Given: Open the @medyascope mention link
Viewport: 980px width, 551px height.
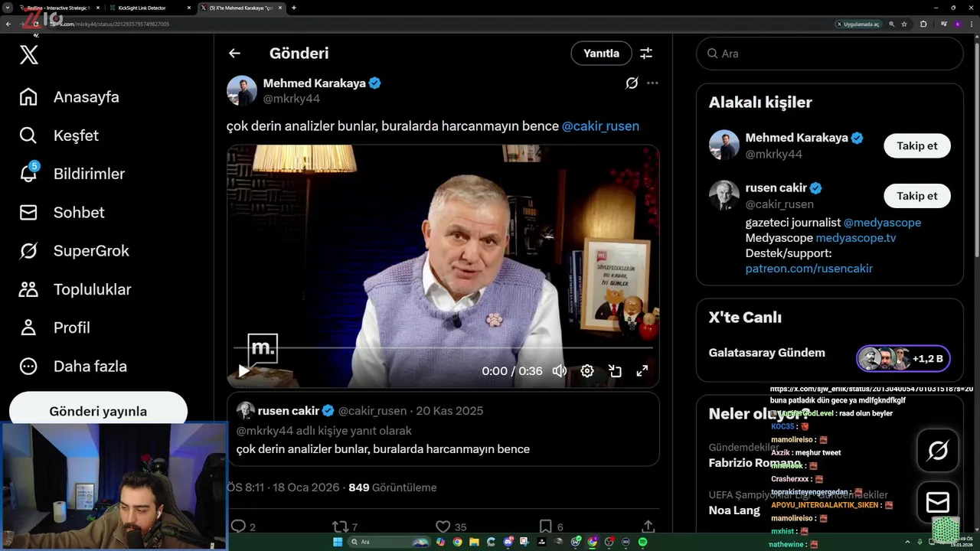Looking at the screenshot, I should click(882, 223).
